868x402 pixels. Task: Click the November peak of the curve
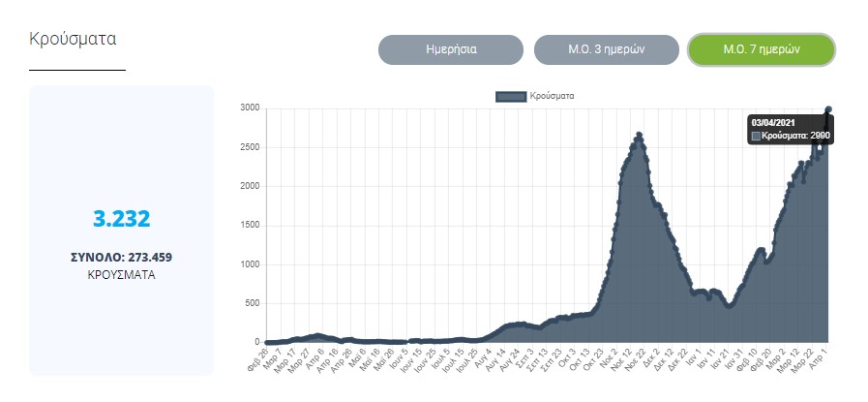tap(639, 135)
